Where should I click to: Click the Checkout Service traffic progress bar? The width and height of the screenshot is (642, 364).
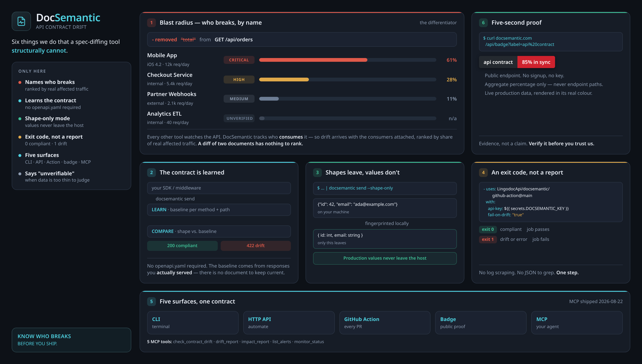click(x=347, y=80)
